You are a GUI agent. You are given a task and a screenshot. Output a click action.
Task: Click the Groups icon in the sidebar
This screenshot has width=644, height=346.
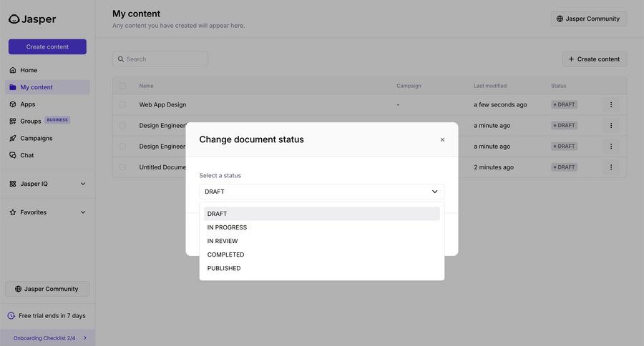(13, 121)
